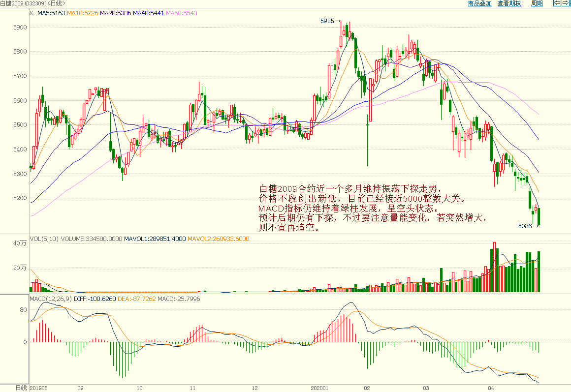Image resolution: width=571 pixels, height=392 pixels.
Task: Open the 周期 period menu
Action: [x=537, y=3]
